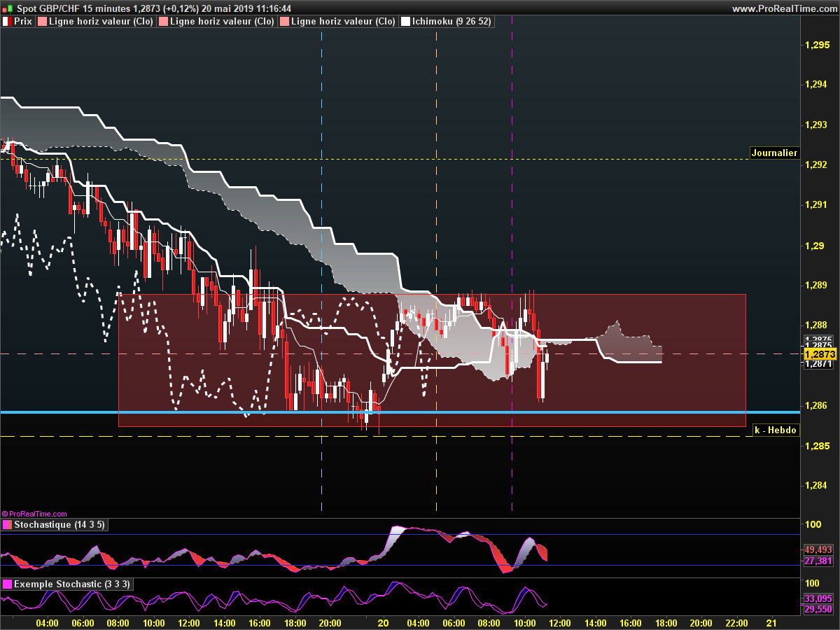The width and height of the screenshot is (840, 630).
Task: Click the Exemple Stochastic value 33,095
Action: point(818,598)
